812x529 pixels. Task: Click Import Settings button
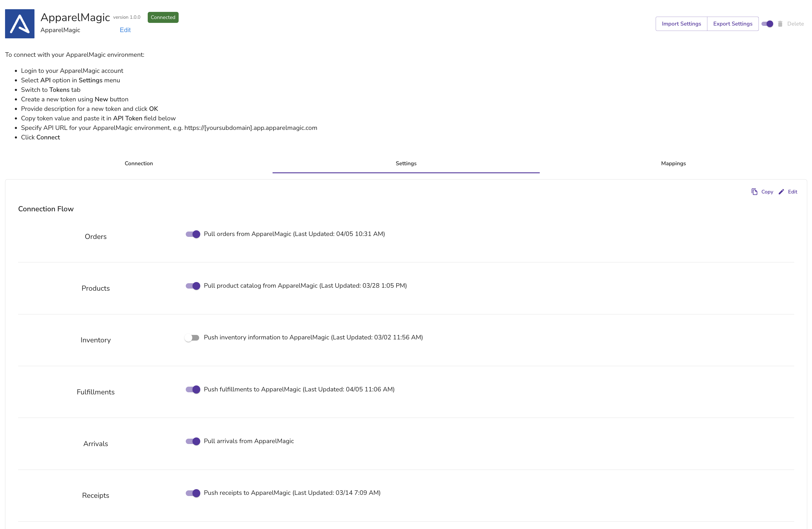click(x=681, y=24)
